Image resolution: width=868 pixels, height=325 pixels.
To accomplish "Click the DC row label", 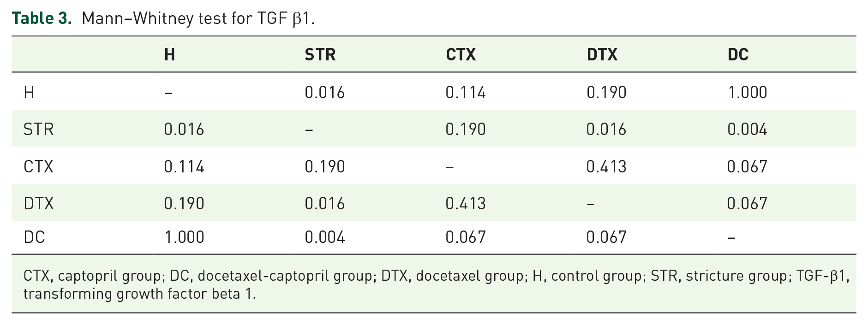I will 34,237.
